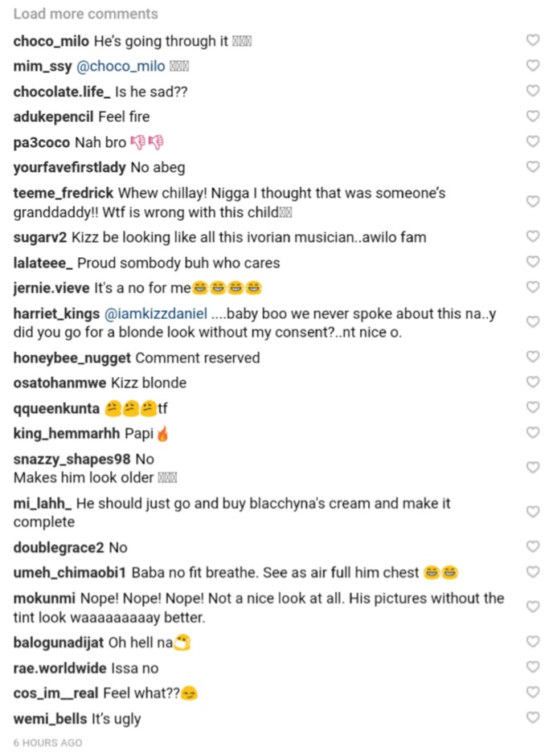The width and height of the screenshot is (553, 756).
Task: Visit teeme_fredrick's profile via username
Action: pos(64,194)
